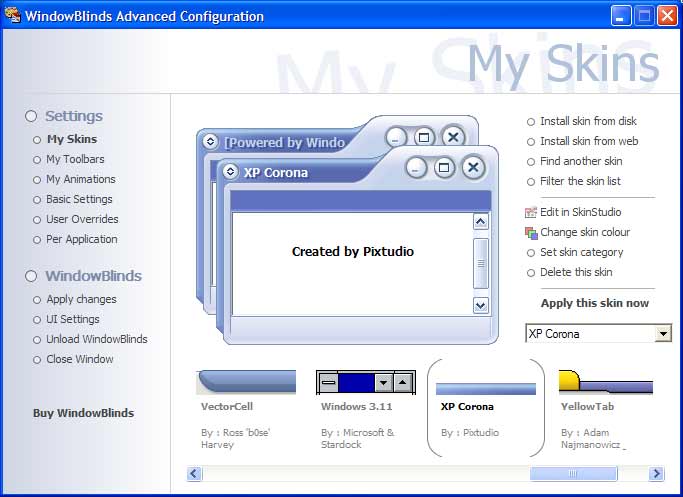Open the XP Corona sub-style dropdown
Screen dimensions: 683x497
tap(663, 334)
